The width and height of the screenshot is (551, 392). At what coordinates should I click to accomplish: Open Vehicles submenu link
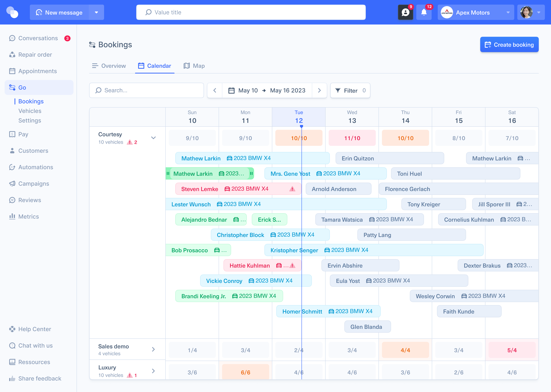(30, 111)
